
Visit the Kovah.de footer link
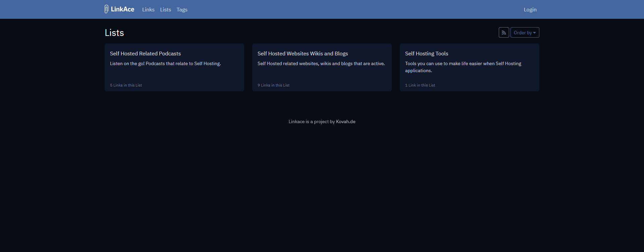(345, 121)
